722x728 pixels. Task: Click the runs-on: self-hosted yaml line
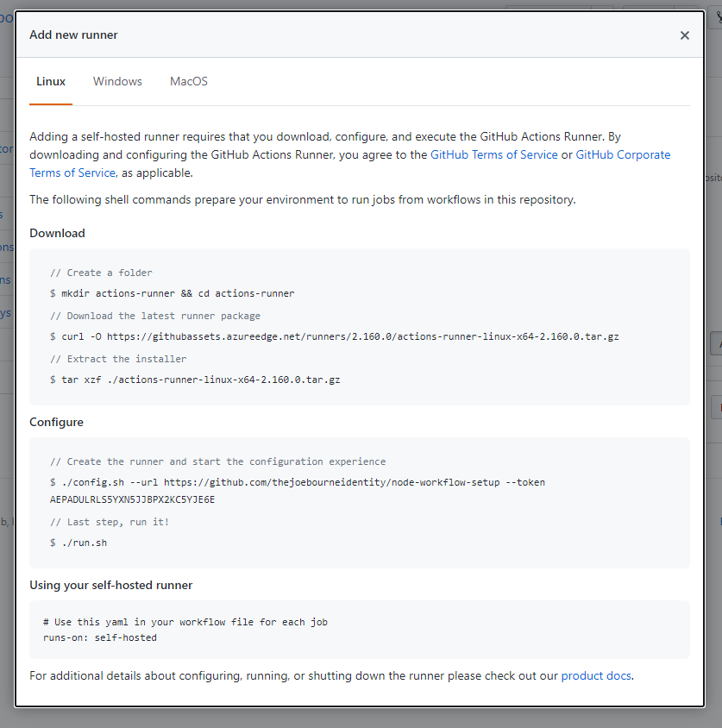[100, 638]
